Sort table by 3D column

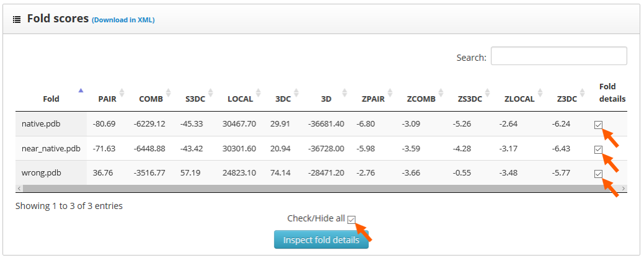326,99
